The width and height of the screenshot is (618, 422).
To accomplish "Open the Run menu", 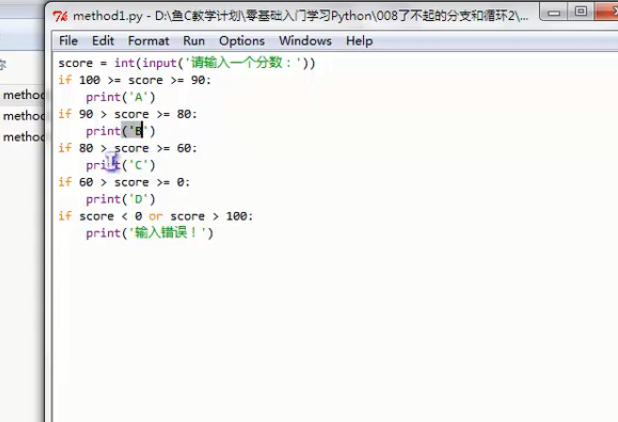I will (194, 41).
